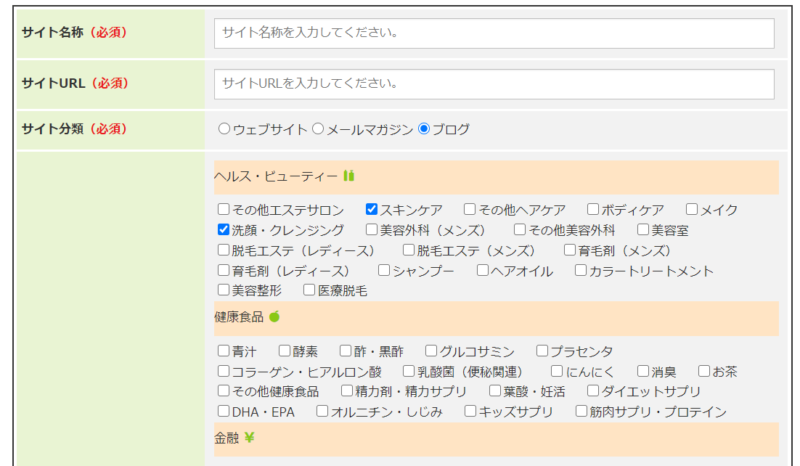800x466 pixels.
Task: Select the ウェブサイト radio button
Action: point(224,129)
